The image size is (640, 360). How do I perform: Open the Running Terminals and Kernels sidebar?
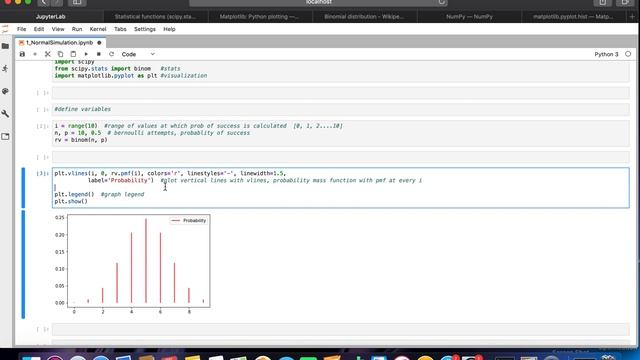[x=5, y=69]
